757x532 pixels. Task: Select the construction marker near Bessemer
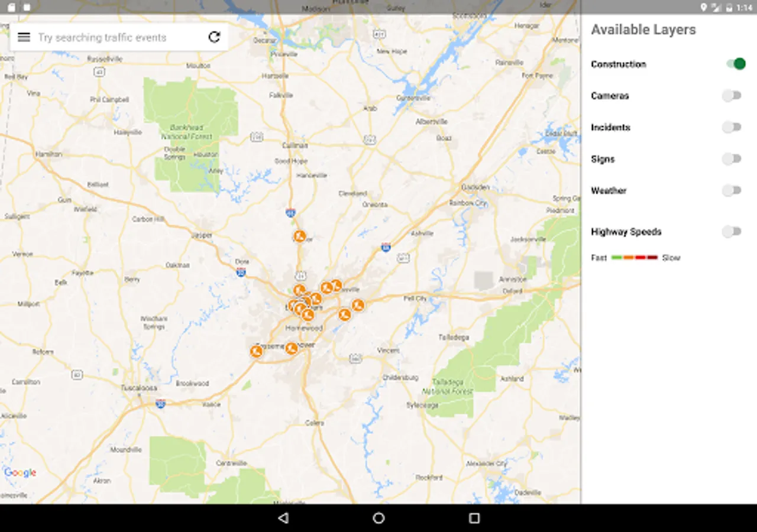256,351
